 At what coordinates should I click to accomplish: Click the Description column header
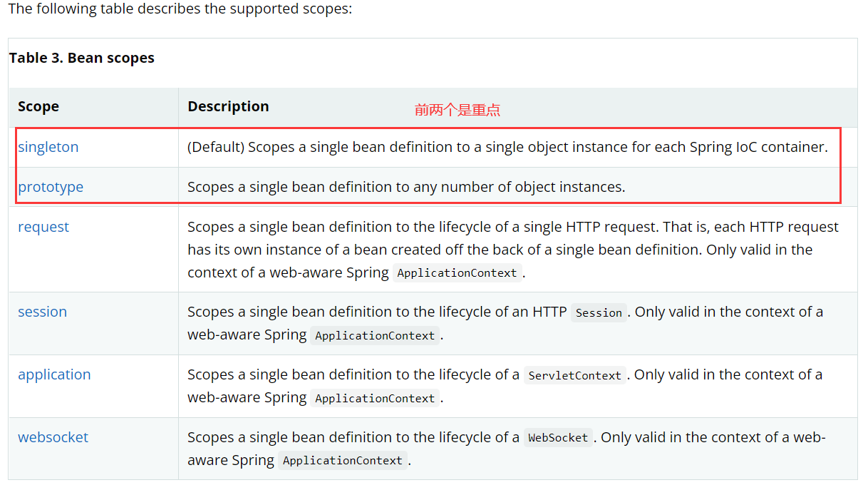228,106
